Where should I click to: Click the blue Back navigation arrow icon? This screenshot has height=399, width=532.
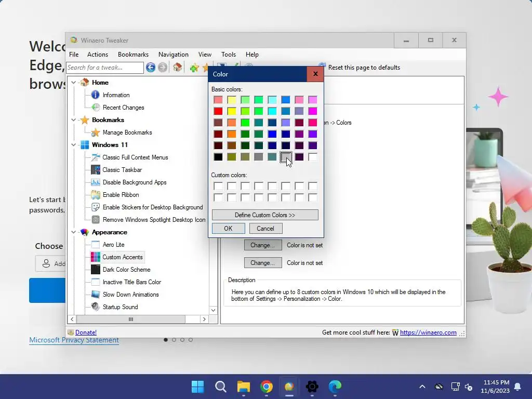[x=151, y=68]
